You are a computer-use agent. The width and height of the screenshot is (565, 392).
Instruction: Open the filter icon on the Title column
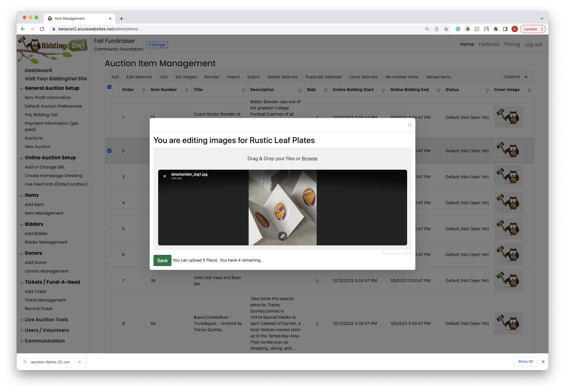(x=243, y=91)
